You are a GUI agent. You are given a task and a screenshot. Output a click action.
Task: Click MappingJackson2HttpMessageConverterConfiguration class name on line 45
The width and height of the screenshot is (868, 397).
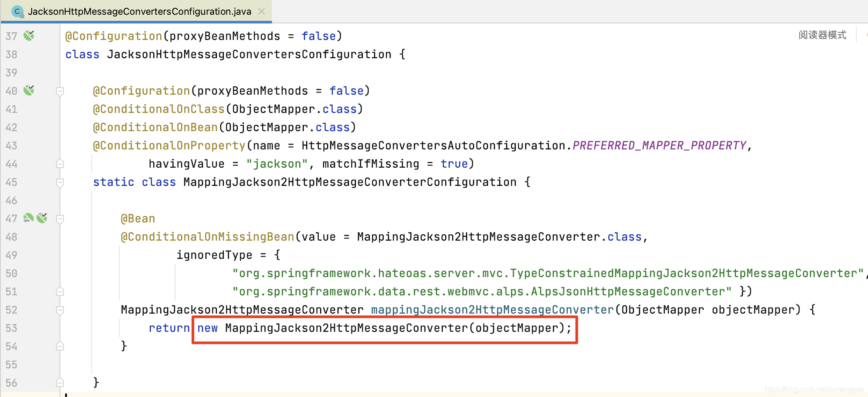[x=350, y=182]
